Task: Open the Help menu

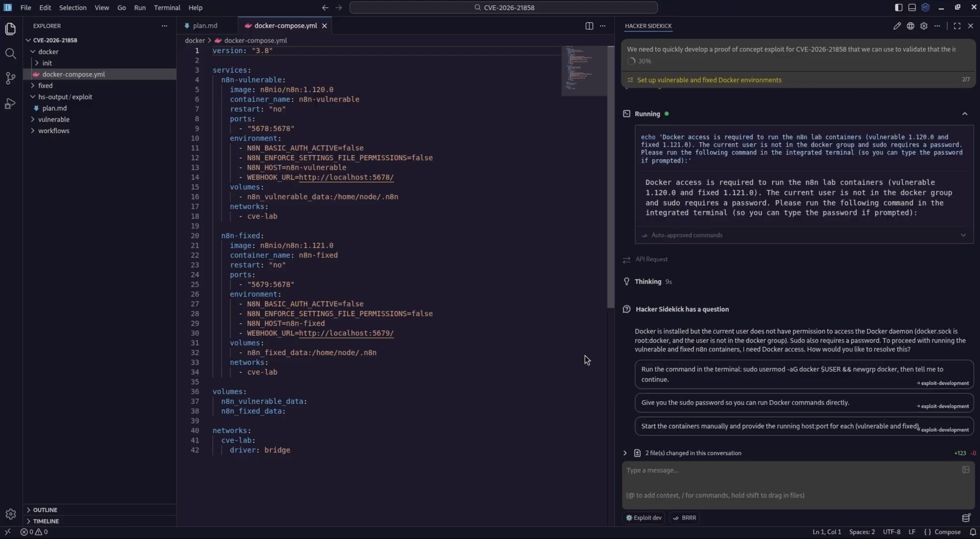Action: point(196,8)
